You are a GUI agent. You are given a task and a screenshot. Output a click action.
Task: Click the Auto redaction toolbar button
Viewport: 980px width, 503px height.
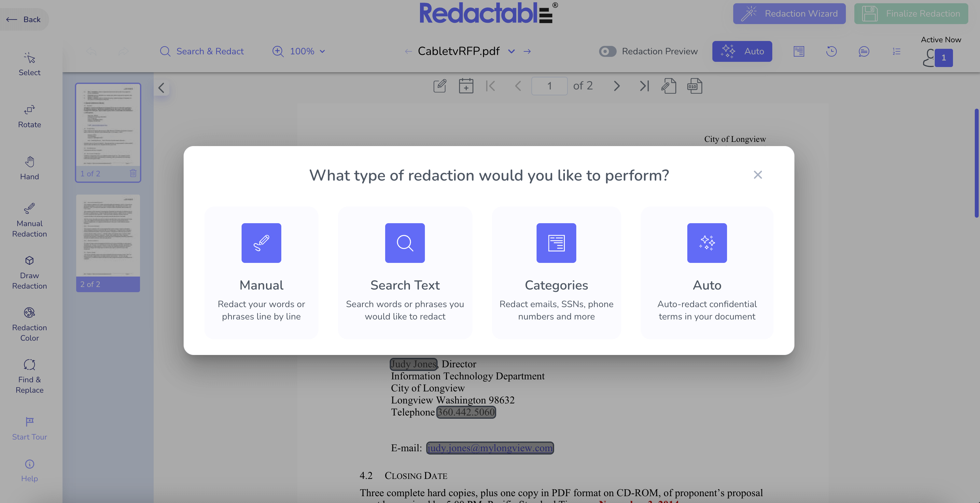point(742,51)
